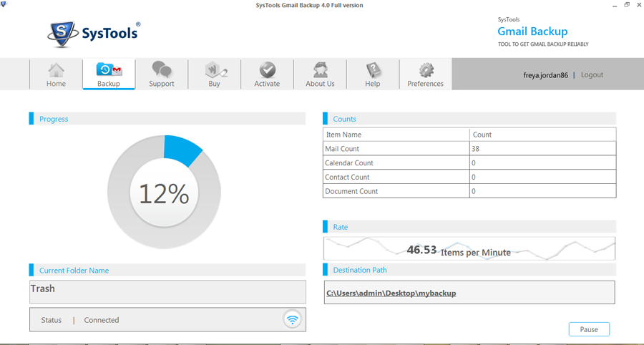
Task: Open the destination path C:\Users\admin\Desktop\mybackup link
Action: coord(391,293)
